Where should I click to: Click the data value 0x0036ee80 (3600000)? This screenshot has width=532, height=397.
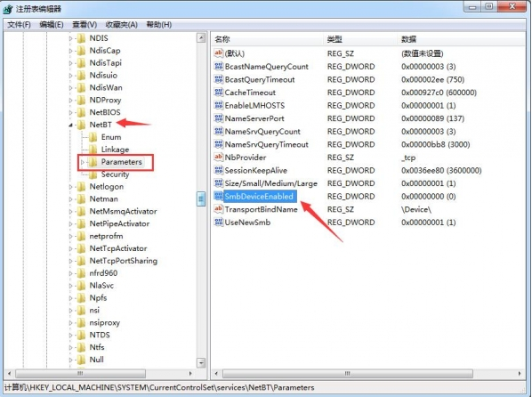click(x=441, y=171)
